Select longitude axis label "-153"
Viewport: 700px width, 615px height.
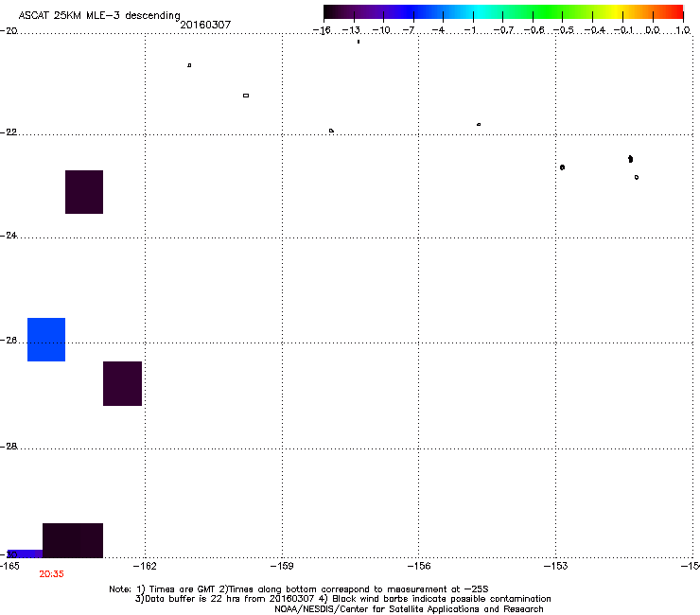(556, 566)
